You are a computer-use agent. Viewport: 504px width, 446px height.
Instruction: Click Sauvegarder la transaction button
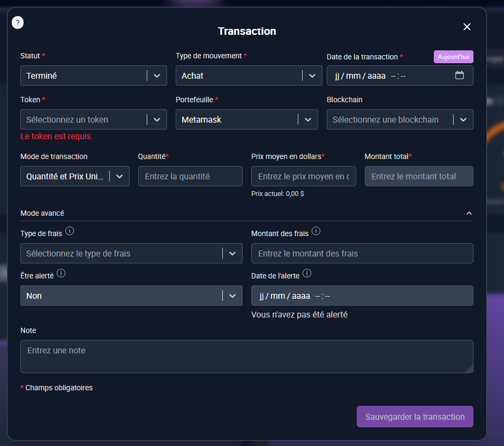[x=415, y=417]
